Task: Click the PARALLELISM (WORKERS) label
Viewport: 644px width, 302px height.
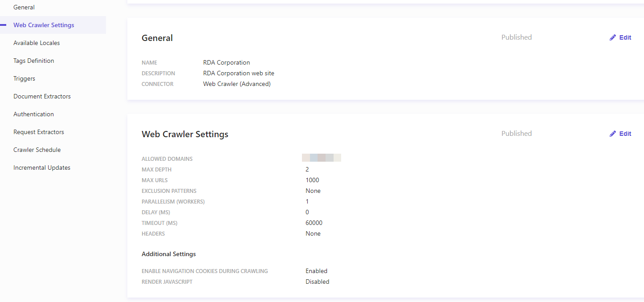Action: 173,202
